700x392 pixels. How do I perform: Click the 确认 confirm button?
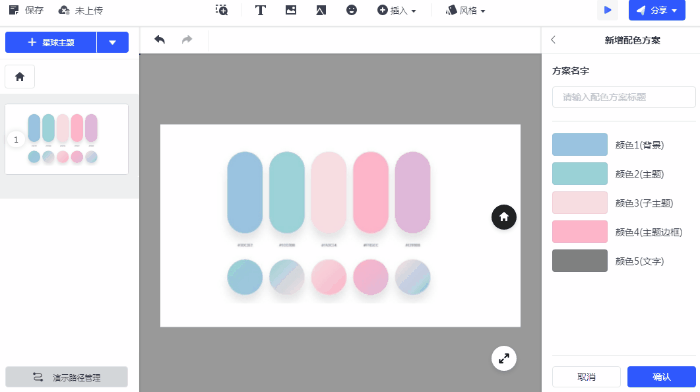(x=661, y=377)
